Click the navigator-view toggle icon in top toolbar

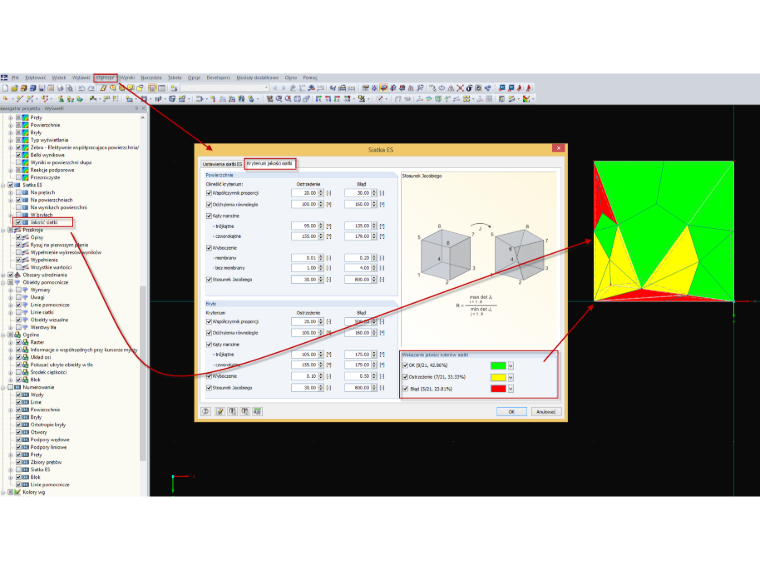pyautogui.click(x=152, y=88)
